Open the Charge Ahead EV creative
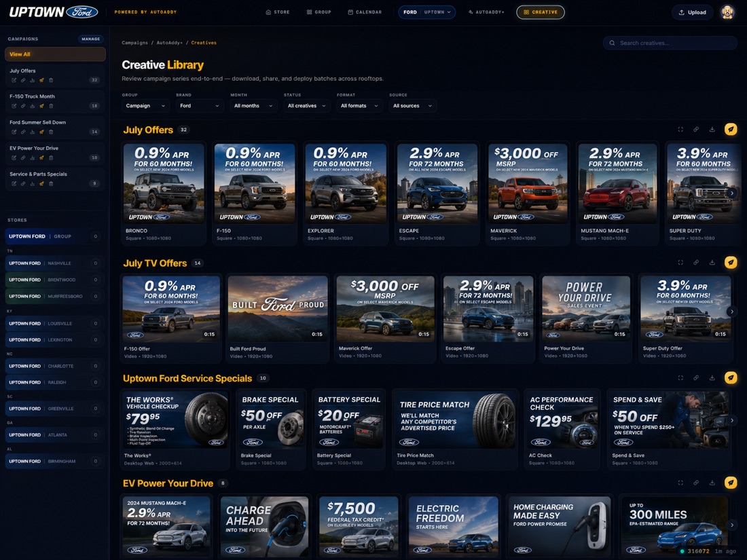The width and height of the screenshot is (747, 560). (x=264, y=527)
